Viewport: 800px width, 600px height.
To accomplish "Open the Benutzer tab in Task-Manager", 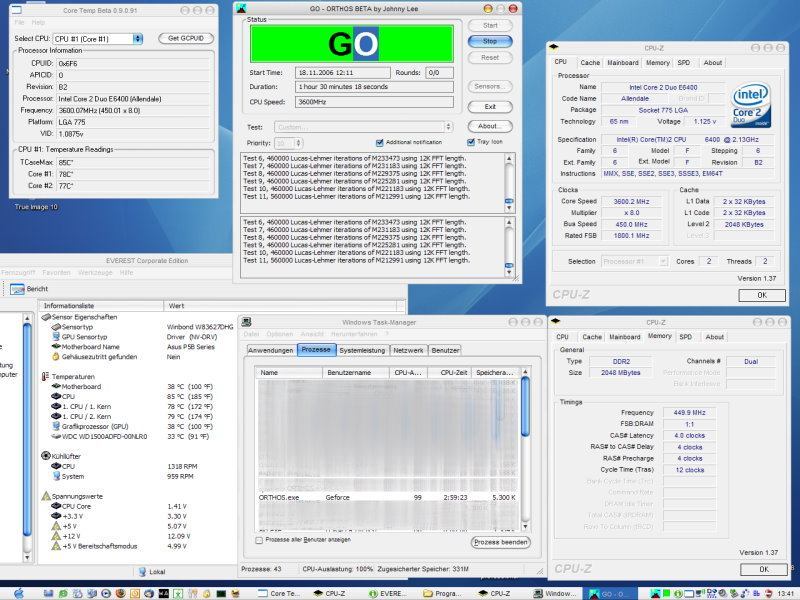I will click(445, 350).
